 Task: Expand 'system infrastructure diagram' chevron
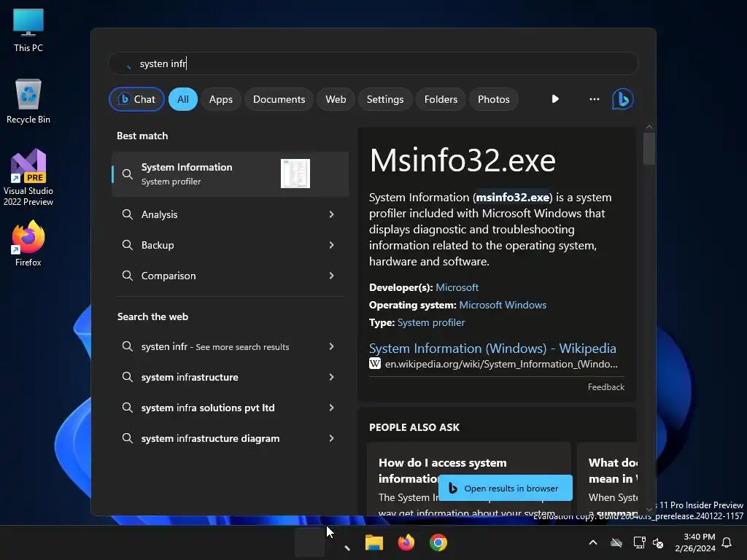(x=332, y=438)
